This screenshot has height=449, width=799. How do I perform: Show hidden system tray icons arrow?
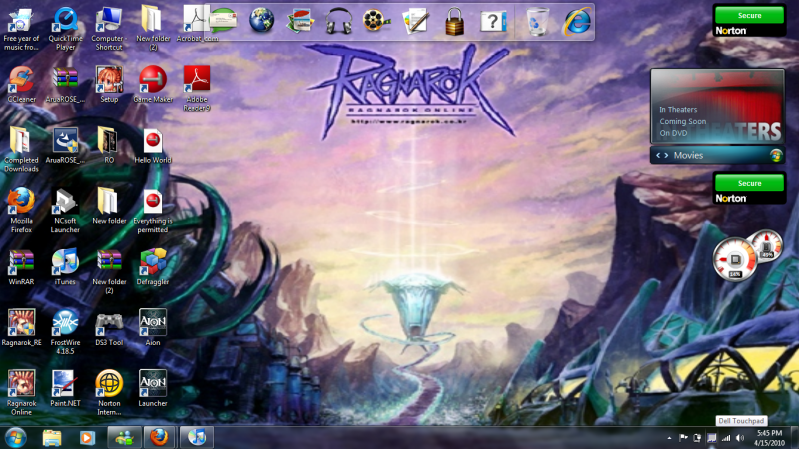(x=669, y=438)
